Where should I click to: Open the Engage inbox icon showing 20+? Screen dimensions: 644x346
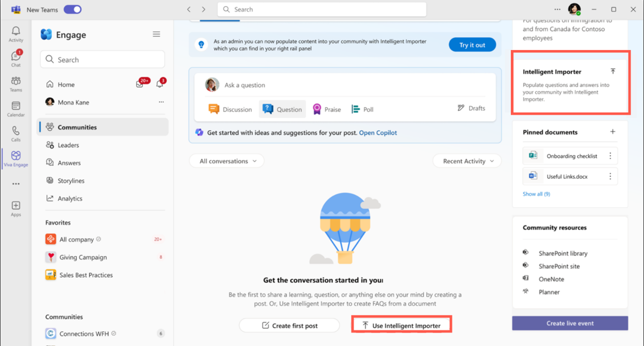pyautogui.click(x=140, y=84)
